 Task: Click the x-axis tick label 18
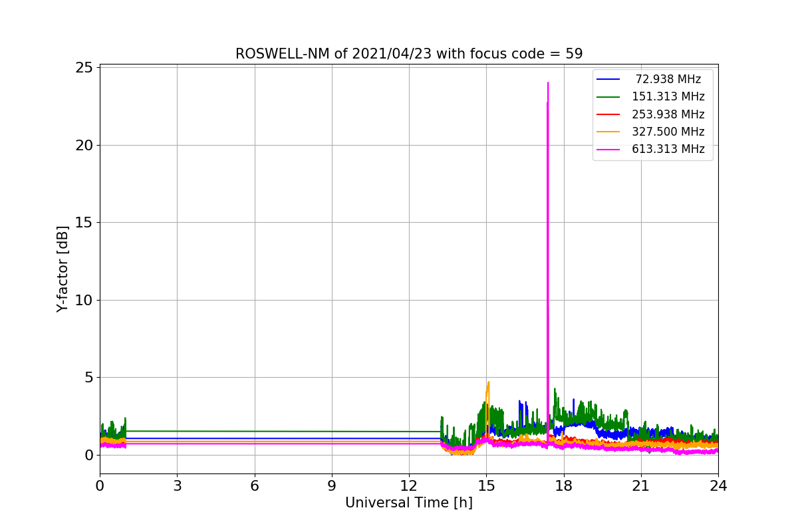564,485
